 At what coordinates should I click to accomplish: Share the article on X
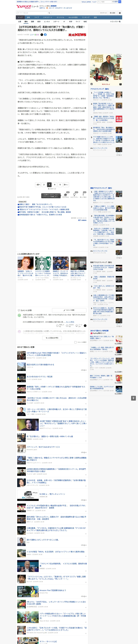pyautogui.click(x=42, y=35)
